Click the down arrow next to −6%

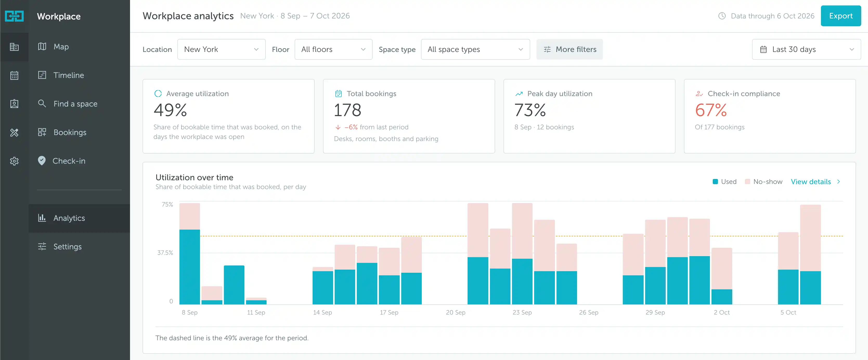tap(338, 127)
